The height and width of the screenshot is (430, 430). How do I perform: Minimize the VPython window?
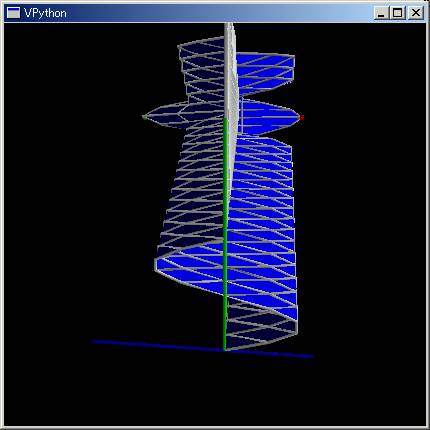tap(381, 13)
